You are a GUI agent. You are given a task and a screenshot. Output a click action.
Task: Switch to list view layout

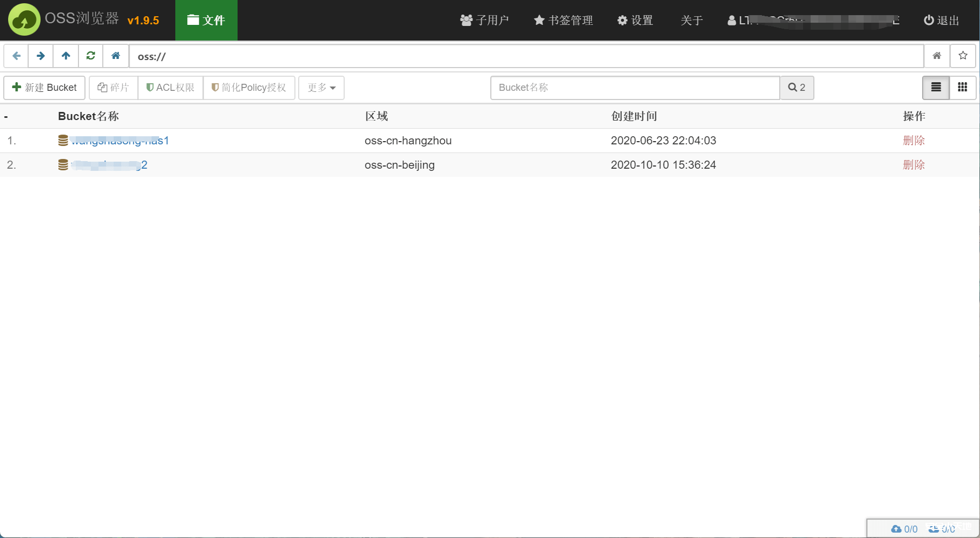click(x=936, y=87)
